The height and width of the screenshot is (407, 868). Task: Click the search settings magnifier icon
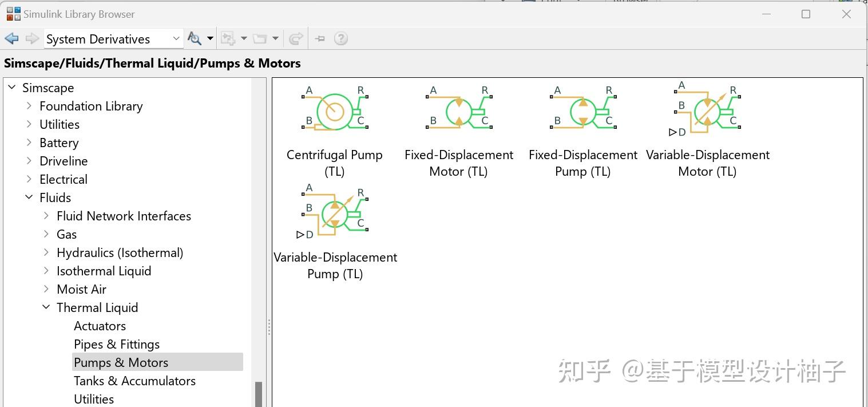195,38
